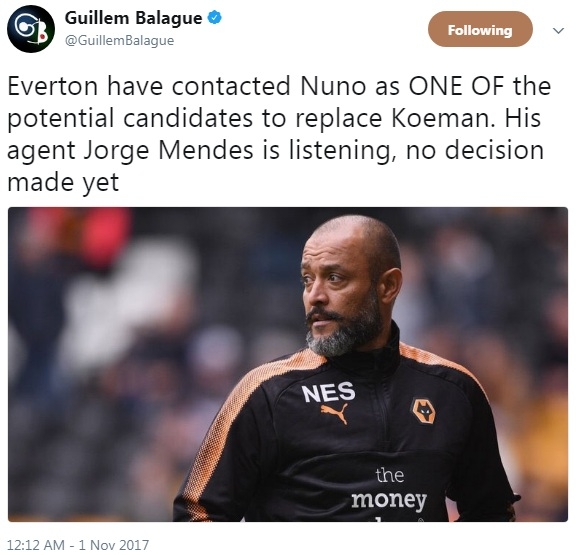577x555 pixels.
Task: Click the white NES initials on jacket
Action: point(328,391)
